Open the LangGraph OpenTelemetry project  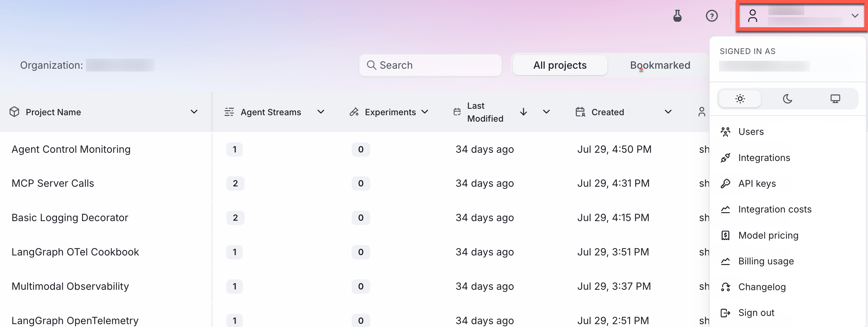pyautogui.click(x=75, y=321)
